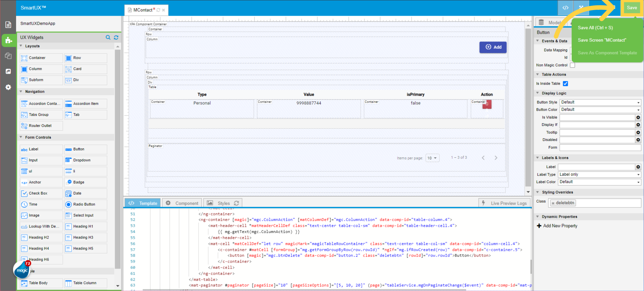Click the blue Add button
Viewport: 644px width, 291px height.
click(493, 47)
